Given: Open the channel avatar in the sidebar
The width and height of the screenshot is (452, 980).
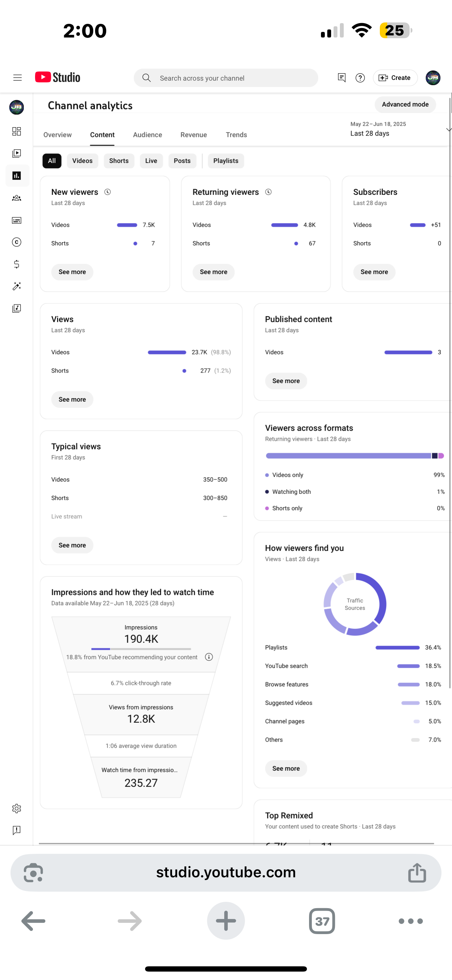Looking at the screenshot, I should click(16, 107).
